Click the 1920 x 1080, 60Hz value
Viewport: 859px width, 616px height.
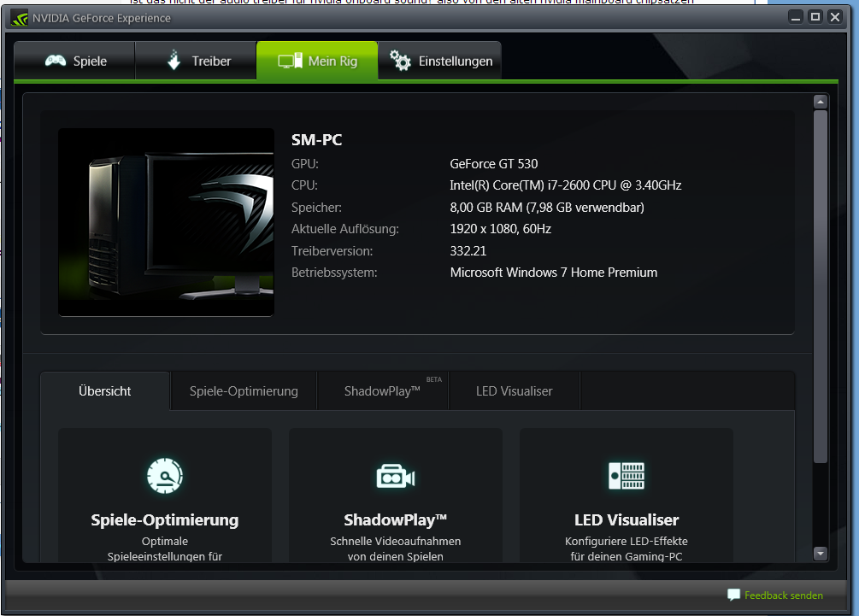tap(500, 229)
